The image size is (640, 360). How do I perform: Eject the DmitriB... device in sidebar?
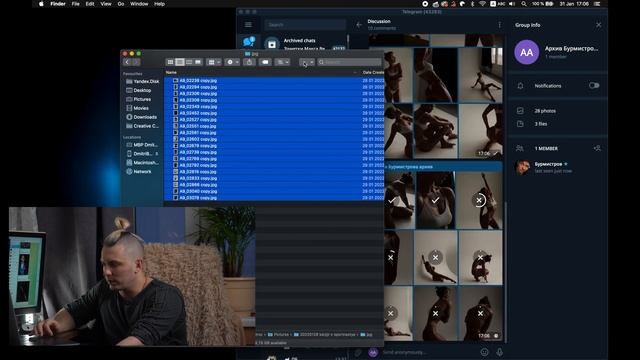tap(157, 154)
